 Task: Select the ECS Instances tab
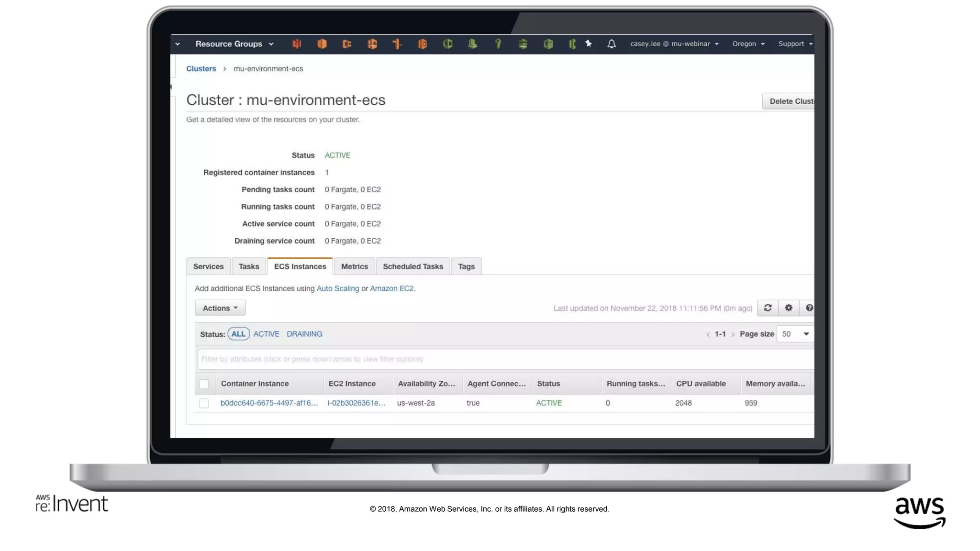300,266
